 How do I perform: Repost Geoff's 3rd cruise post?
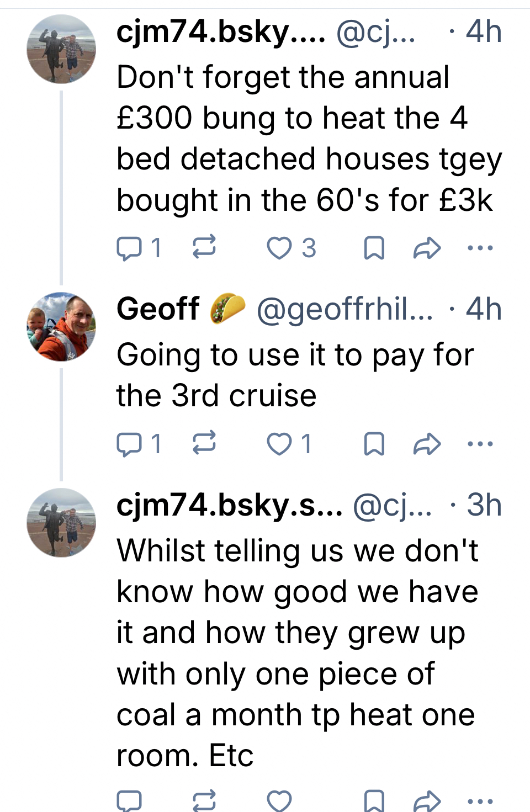pyautogui.click(x=204, y=443)
